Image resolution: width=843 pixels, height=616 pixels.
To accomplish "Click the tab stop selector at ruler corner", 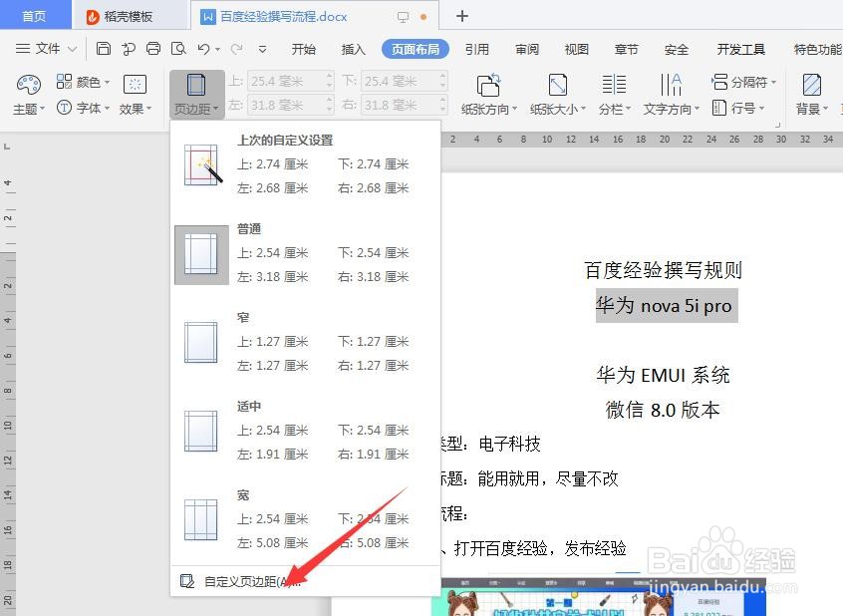I will coord(6,147).
